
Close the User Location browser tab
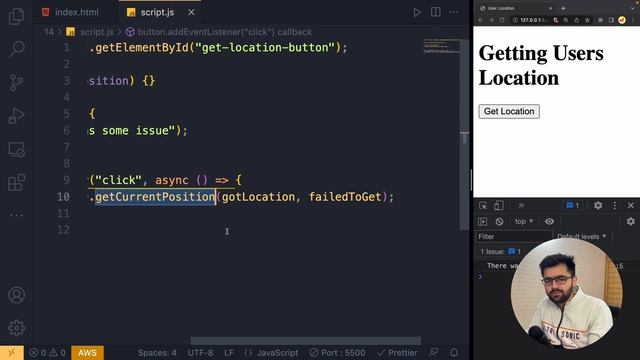(x=550, y=8)
